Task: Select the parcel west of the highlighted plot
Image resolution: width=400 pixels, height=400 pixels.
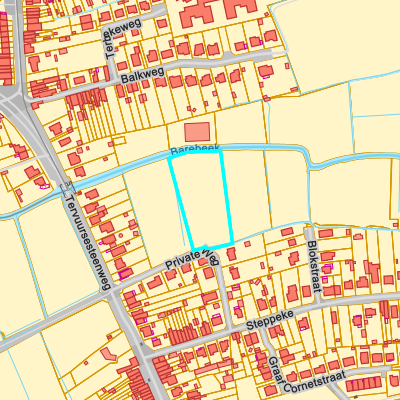Action: (x=153, y=210)
